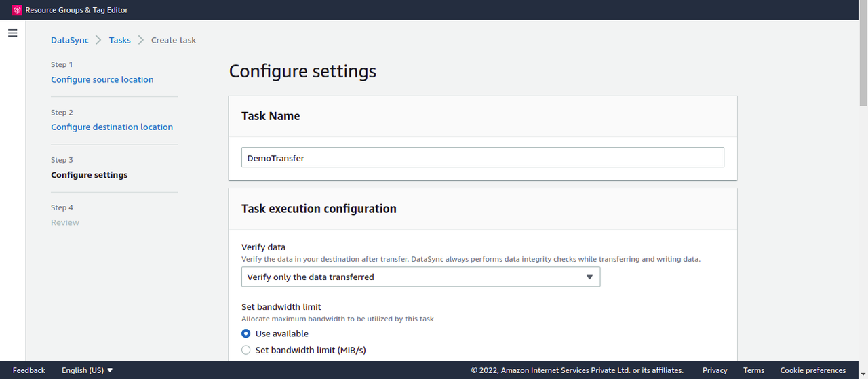This screenshot has height=379, width=868.
Task: Click the chevron after Tasks breadcrumb
Action: tap(141, 40)
